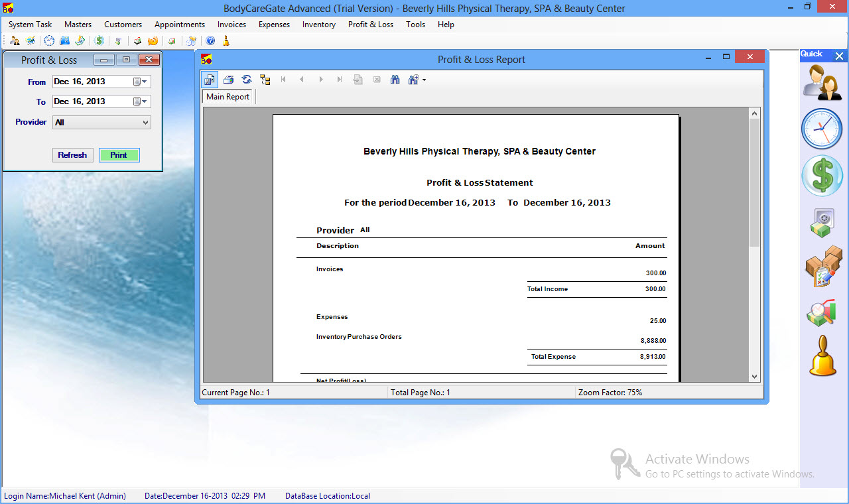Refresh the report using the toolbar arrows icon
This screenshot has height=504, width=849.
click(247, 80)
